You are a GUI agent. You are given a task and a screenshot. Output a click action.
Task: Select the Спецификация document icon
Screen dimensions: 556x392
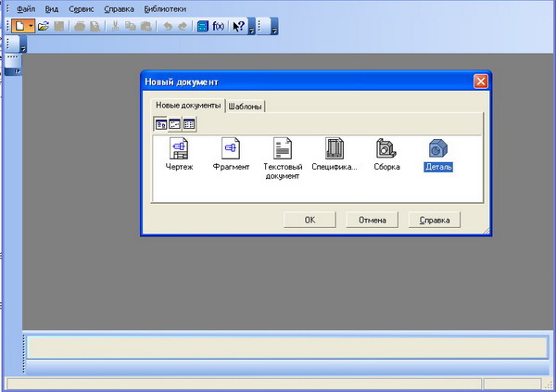pyautogui.click(x=335, y=149)
